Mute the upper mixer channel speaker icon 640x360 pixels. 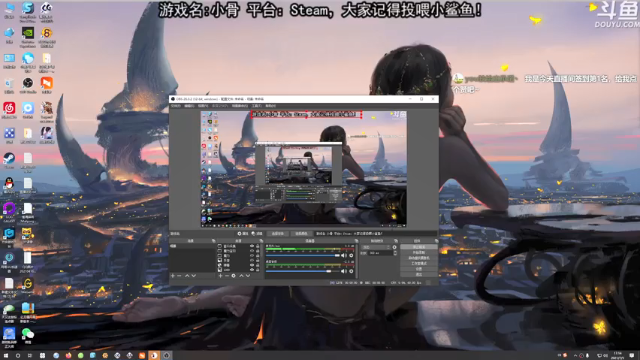(x=344, y=256)
